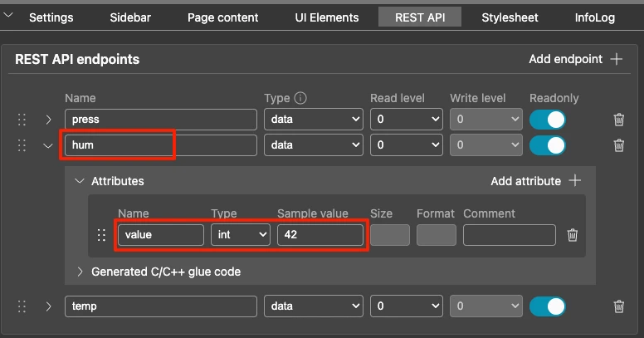Grab the drag handle of press endpoint
Viewport: 644px width, 338px height.
click(22, 120)
